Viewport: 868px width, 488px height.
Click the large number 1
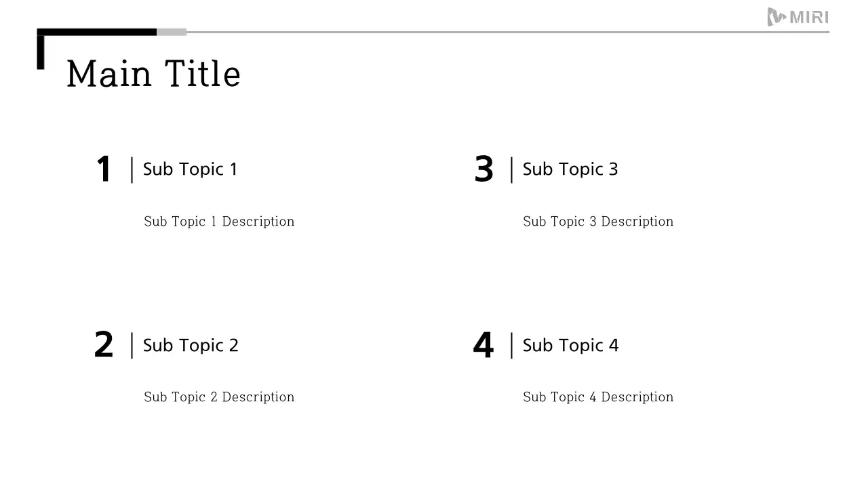click(104, 169)
